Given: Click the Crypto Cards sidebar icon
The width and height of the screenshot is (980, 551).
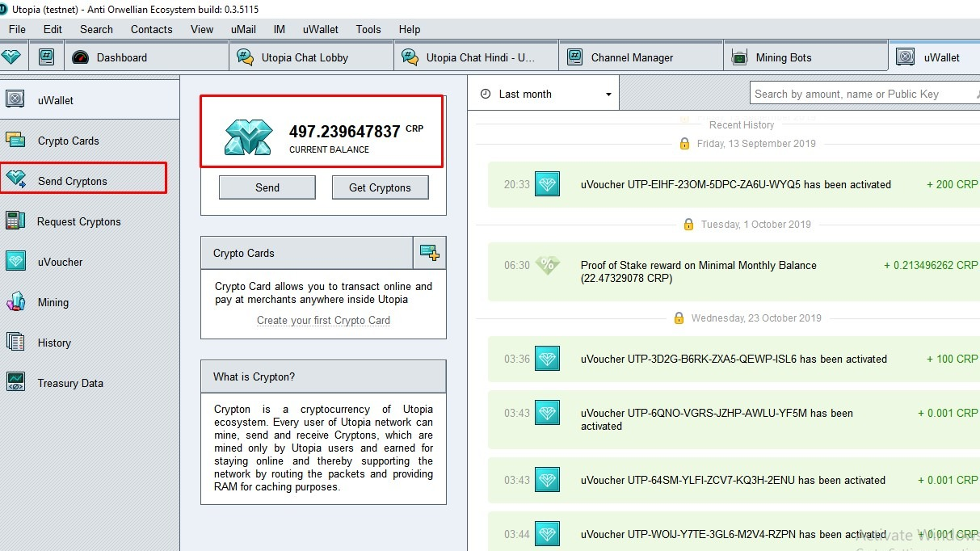Looking at the screenshot, I should 15,140.
